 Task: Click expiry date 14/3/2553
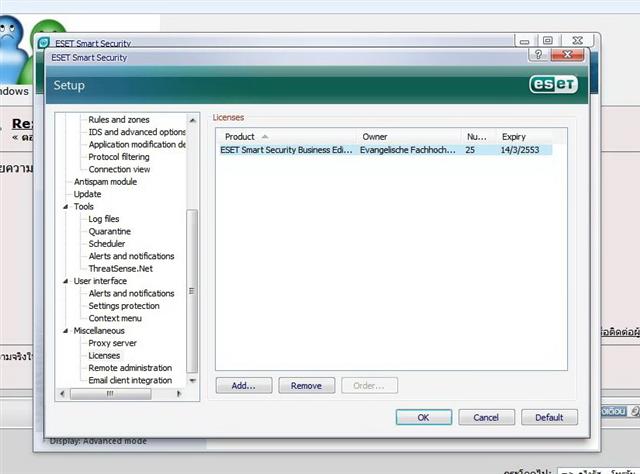click(520, 150)
